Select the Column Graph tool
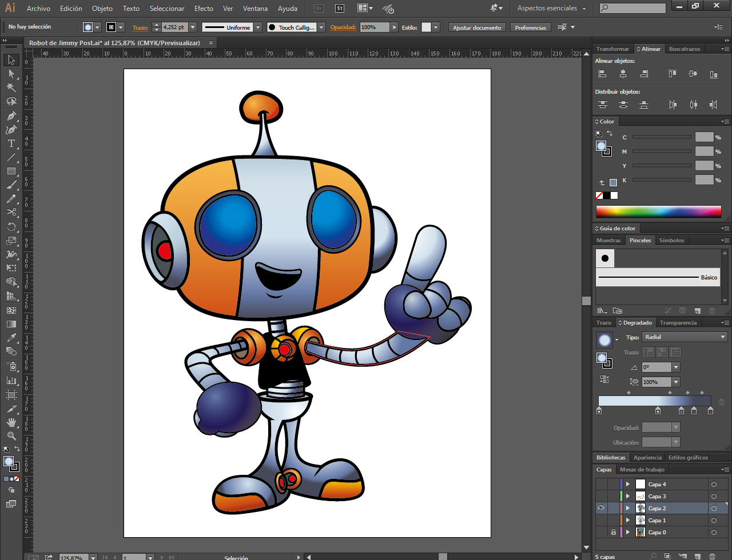The width and height of the screenshot is (732, 560). pos(11,380)
